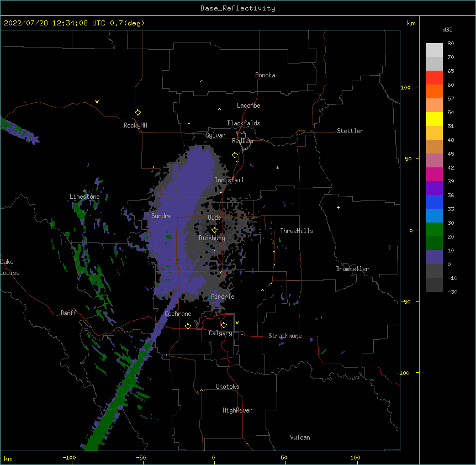The width and height of the screenshot is (476, 465).
Task: Click the ThreeHills label
Action: click(x=297, y=231)
